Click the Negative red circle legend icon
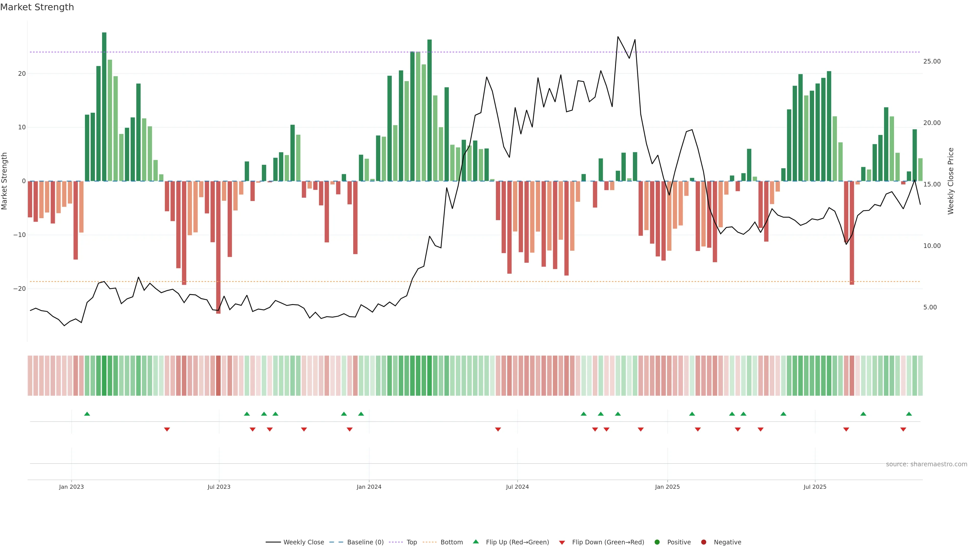 point(703,542)
